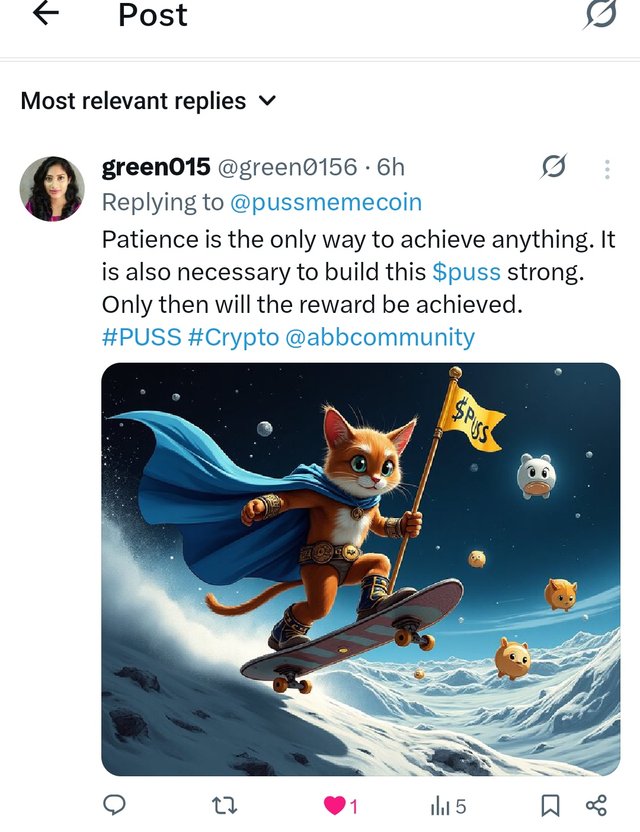Bookmark this reply
Viewport: 640px width, 832px height.
(x=550, y=805)
